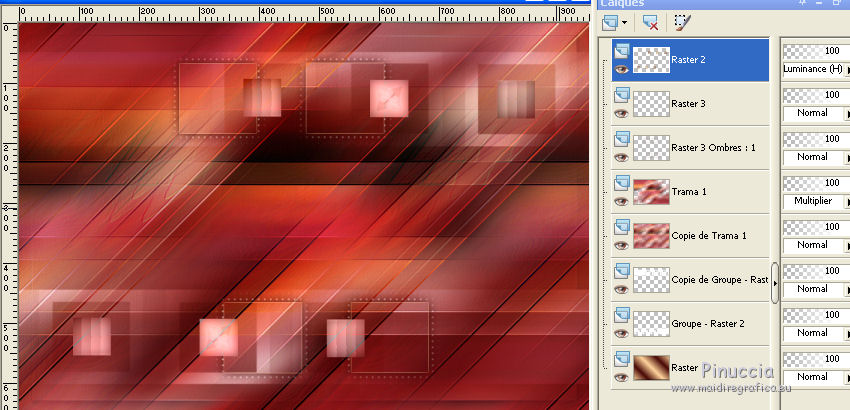
Task: Click the layer type icon of Raster 3
Action: point(622,95)
